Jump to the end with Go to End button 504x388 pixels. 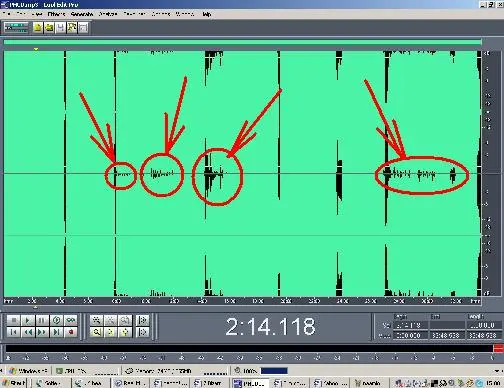pos(56,332)
